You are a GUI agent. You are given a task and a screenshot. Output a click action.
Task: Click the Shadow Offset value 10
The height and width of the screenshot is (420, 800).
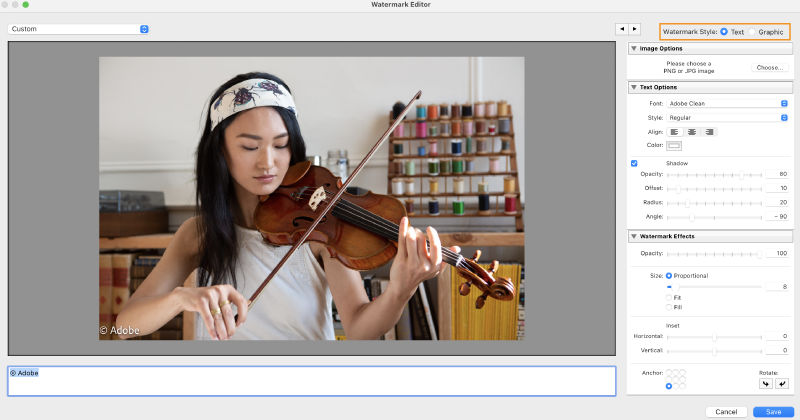[777, 188]
